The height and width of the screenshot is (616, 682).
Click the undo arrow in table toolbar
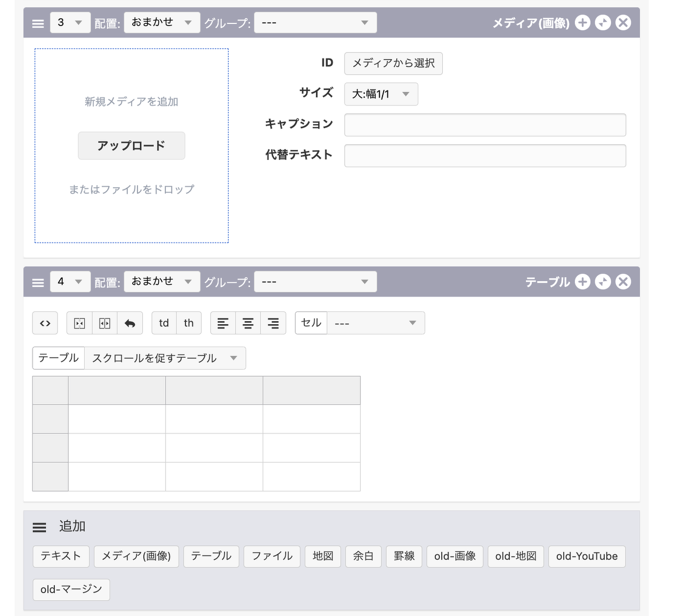click(x=129, y=323)
